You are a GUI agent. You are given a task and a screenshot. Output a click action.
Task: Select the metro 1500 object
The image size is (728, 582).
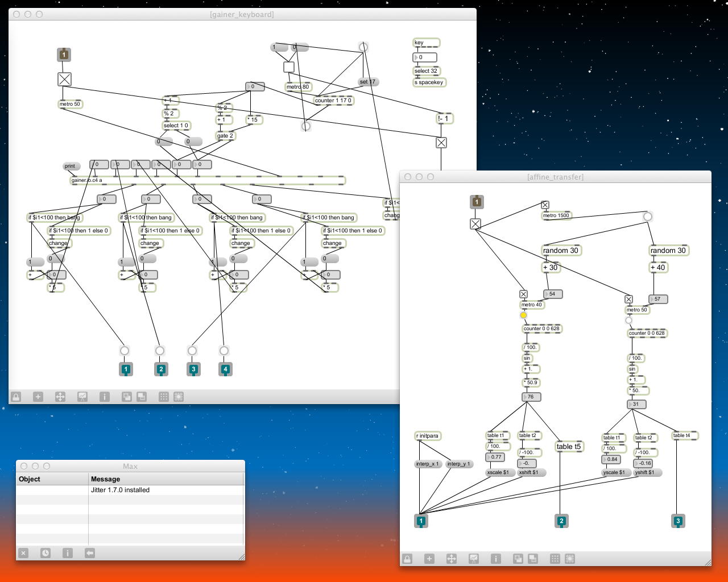point(556,215)
